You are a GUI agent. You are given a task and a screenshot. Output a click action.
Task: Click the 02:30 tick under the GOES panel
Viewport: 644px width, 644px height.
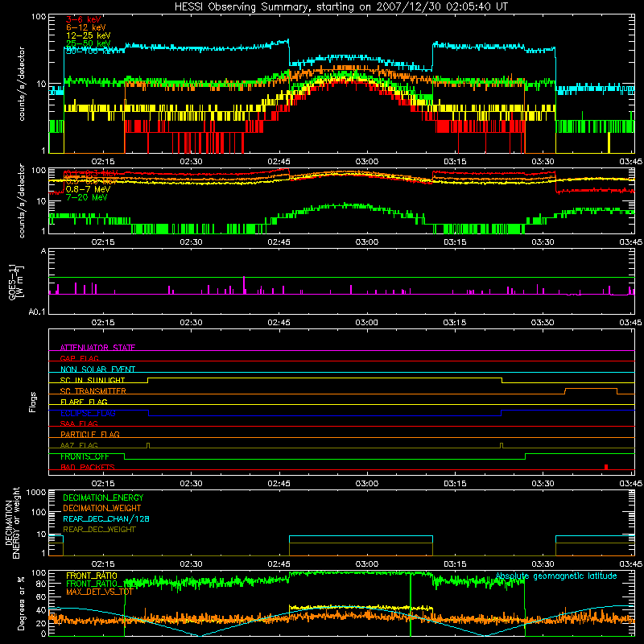click(191, 323)
